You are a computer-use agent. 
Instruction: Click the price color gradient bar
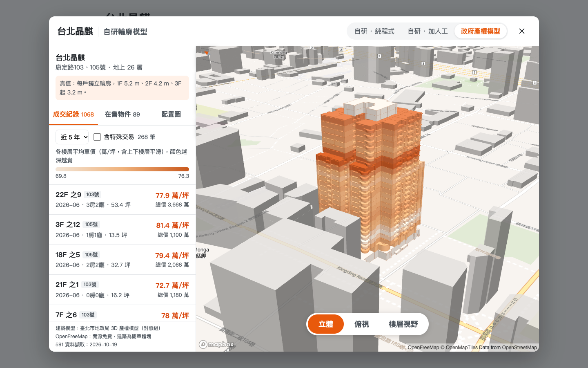pyautogui.click(x=122, y=169)
